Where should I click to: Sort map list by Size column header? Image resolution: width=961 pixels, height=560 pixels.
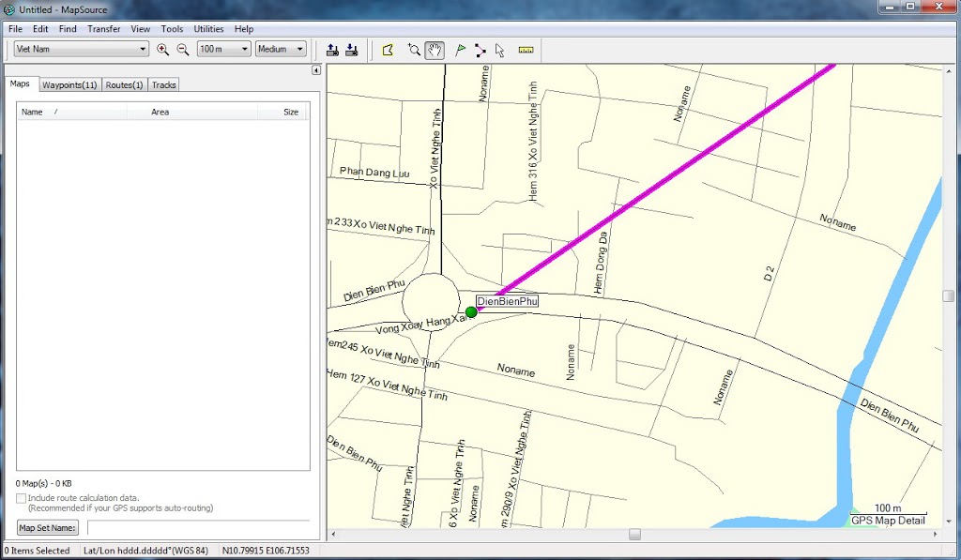[282, 113]
